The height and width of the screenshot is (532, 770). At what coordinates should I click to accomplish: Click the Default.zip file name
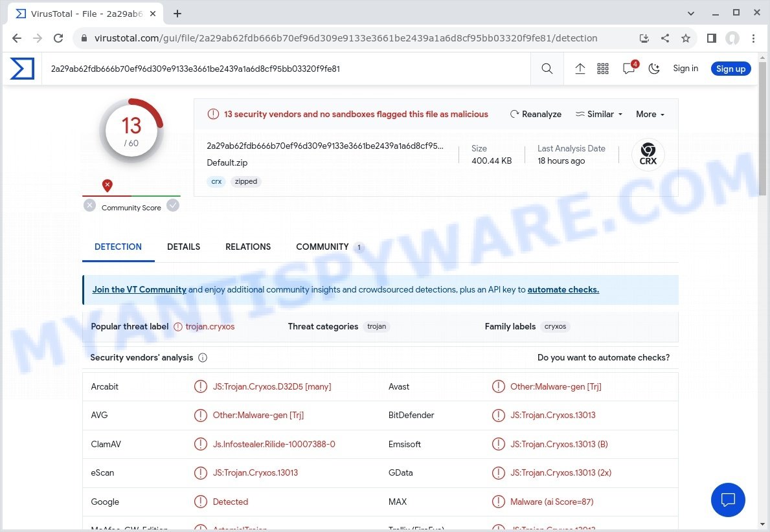point(227,162)
